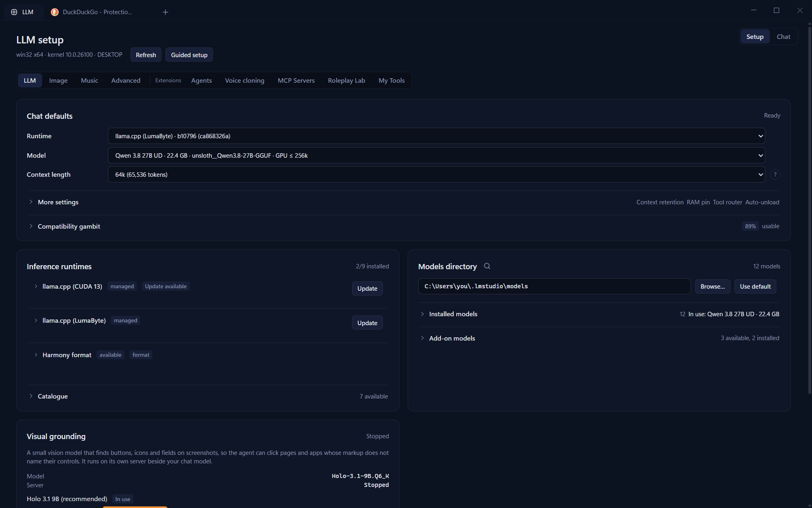The image size is (812, 508).
Task: Click the LLM tab's chip icon
Action: click(14, 12)
